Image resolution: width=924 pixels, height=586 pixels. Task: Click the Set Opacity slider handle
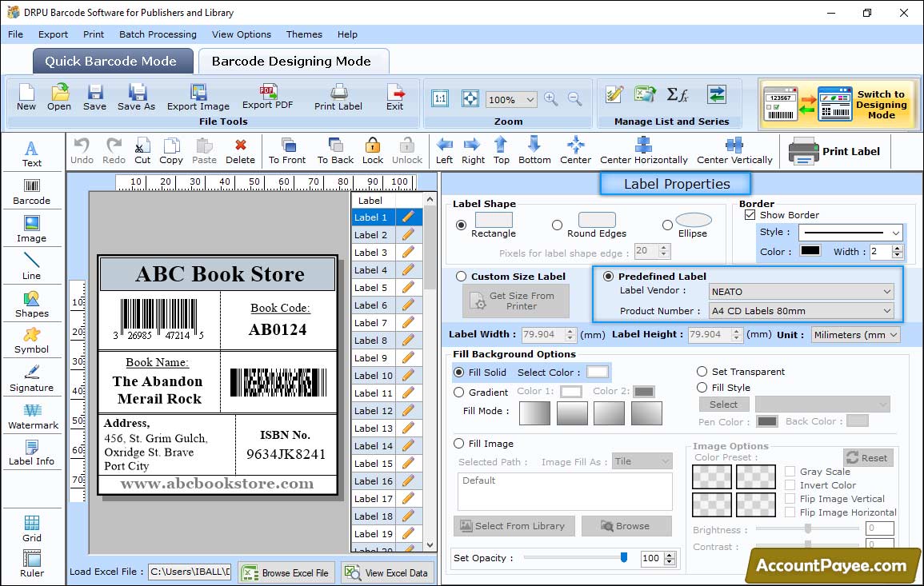(624, 557)
